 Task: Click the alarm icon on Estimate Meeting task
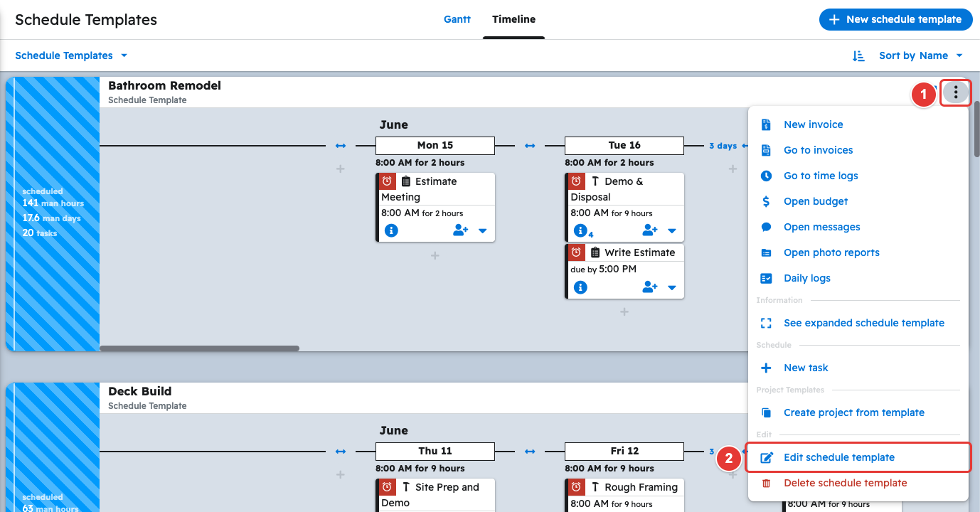(388, 181)
